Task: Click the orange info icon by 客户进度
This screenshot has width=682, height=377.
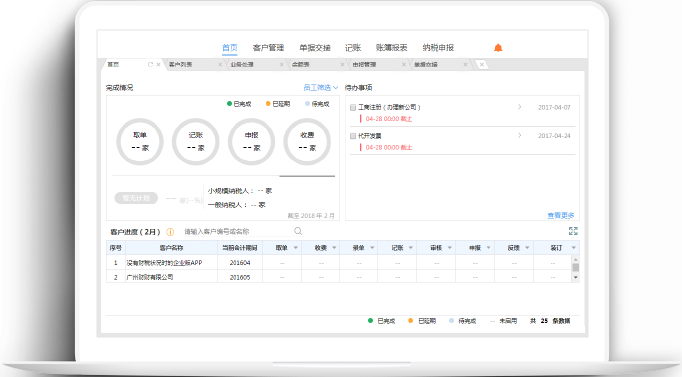Action: 170,232
